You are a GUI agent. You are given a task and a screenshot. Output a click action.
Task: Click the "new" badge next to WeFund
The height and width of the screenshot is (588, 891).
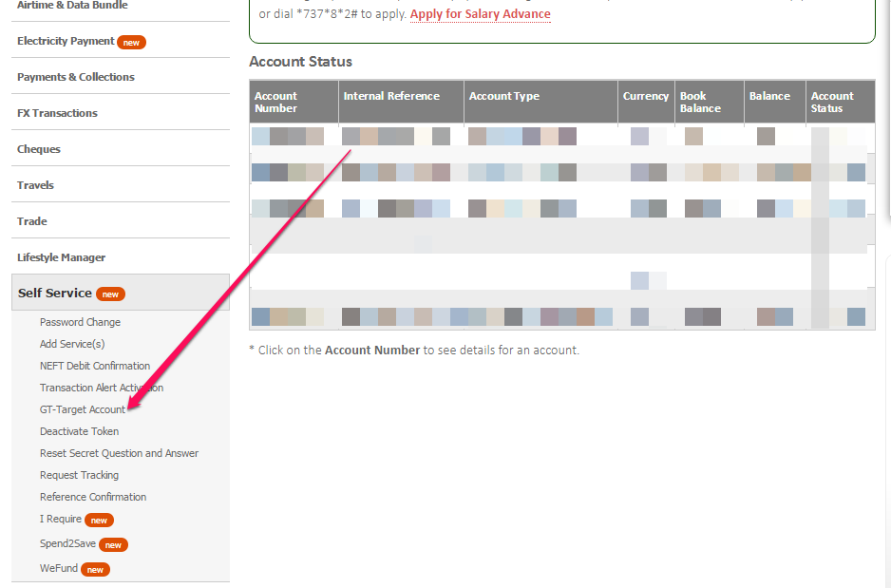95,568
